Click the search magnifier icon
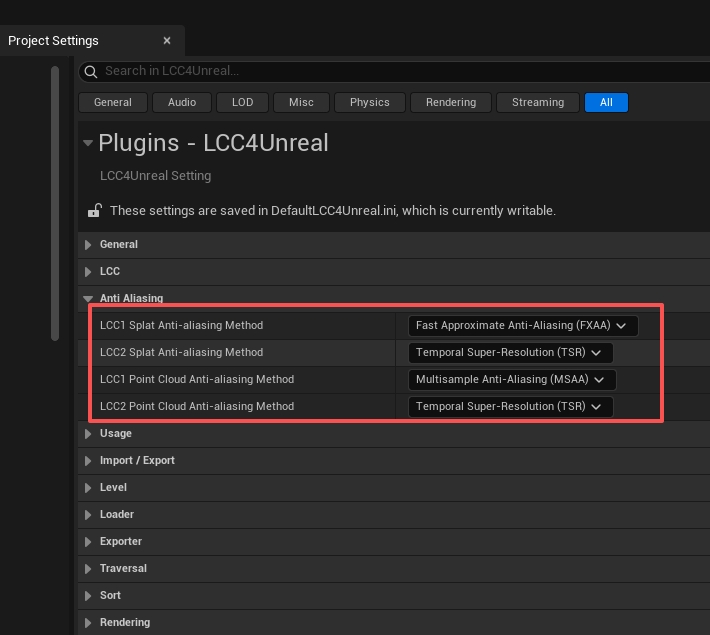The image size is (710, 635). click(91, 72)
